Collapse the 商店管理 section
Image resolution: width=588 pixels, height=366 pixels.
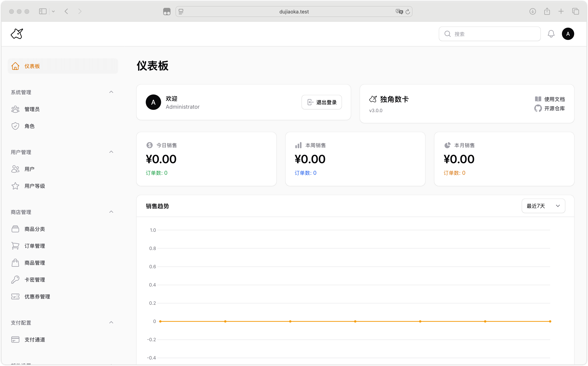111,212
